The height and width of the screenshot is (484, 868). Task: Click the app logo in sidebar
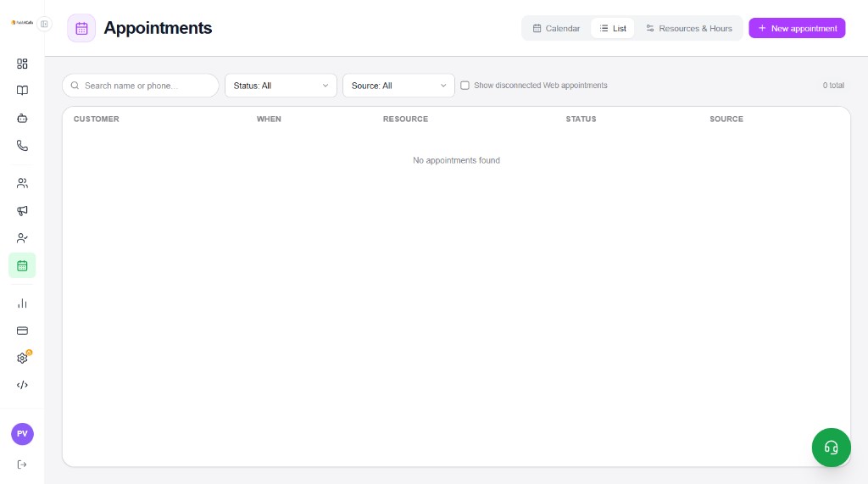click(x=22, y=23)
